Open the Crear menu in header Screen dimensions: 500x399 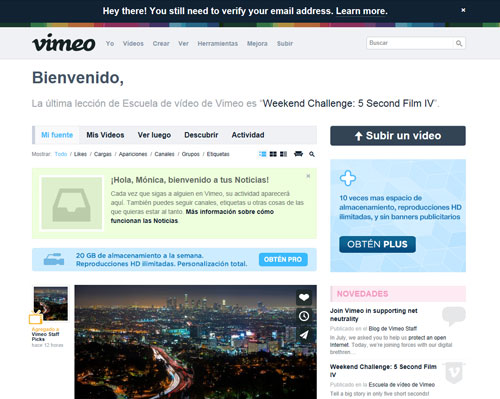[x=161, y=43]
